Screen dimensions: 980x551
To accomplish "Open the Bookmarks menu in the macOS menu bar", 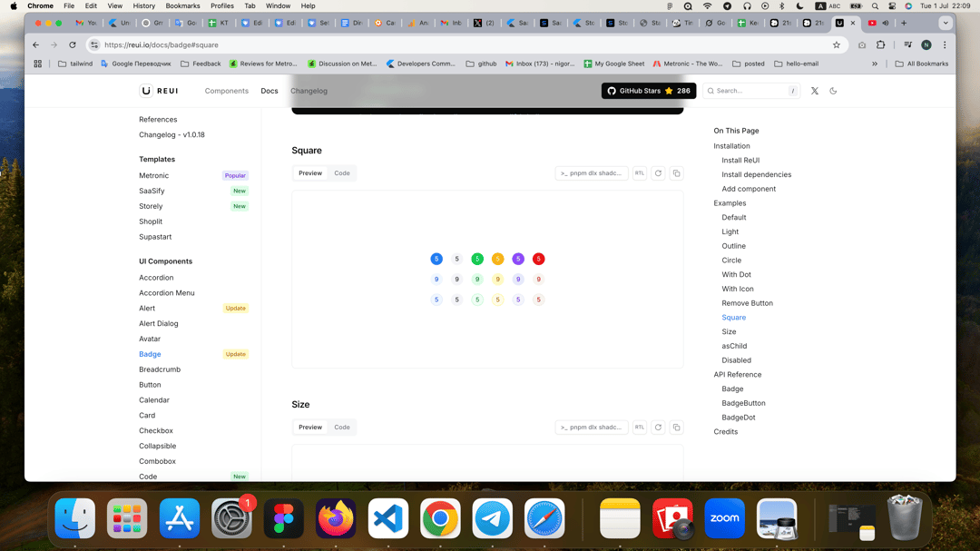I will click(182, 5).
